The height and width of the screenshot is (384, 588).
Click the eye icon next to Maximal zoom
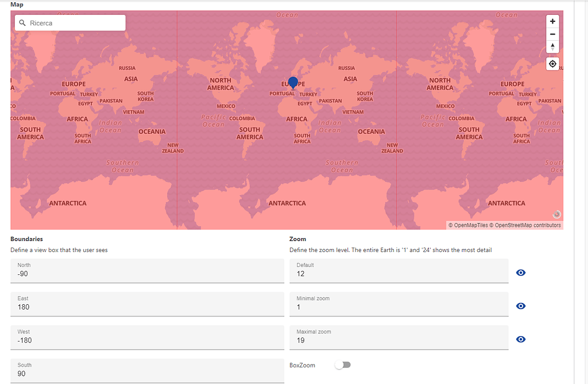(521, 339)
